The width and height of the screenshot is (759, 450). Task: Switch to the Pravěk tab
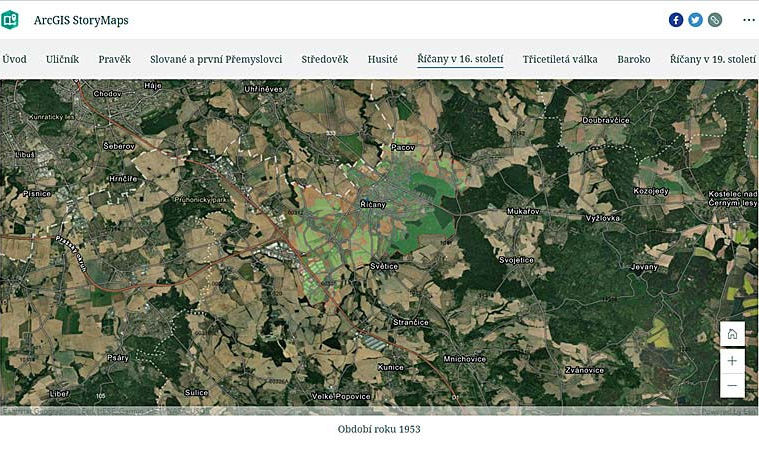[x=114, y=59]
